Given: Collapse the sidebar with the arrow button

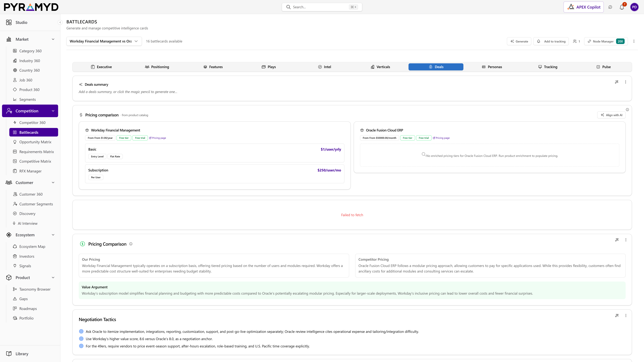Looking at the screenshot, I should click(60, 22).
